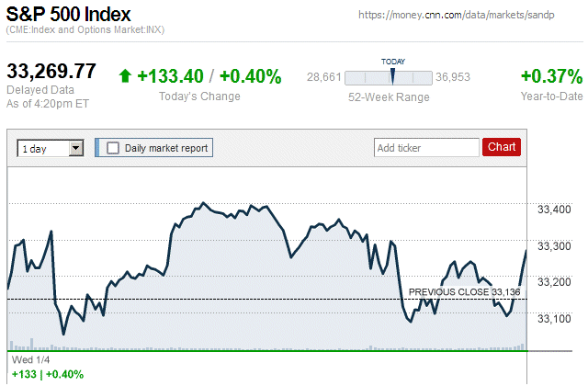Click the money.cnn.com URL text

467,16
